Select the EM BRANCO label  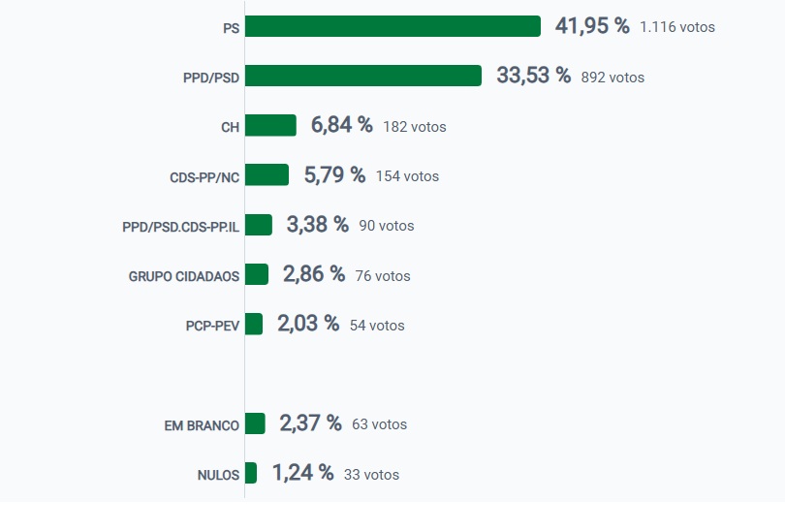[x=202, y=425]
